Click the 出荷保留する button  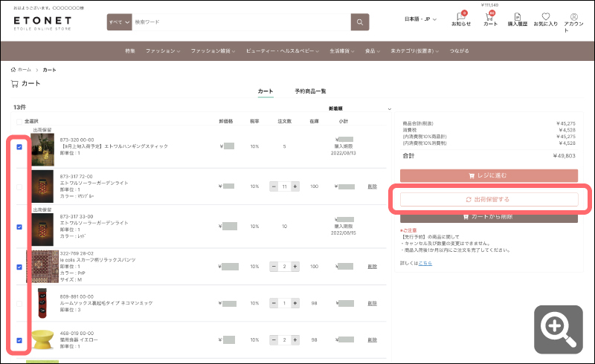(x=489, y=199)
